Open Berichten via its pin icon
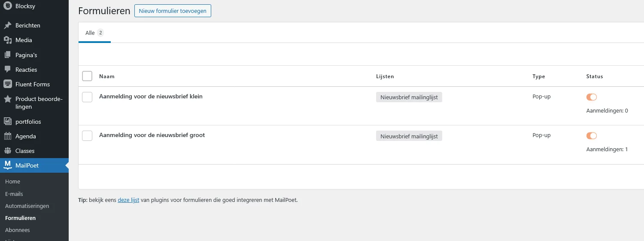The height and width of the screenshot is (241, 644). point(7,25)
